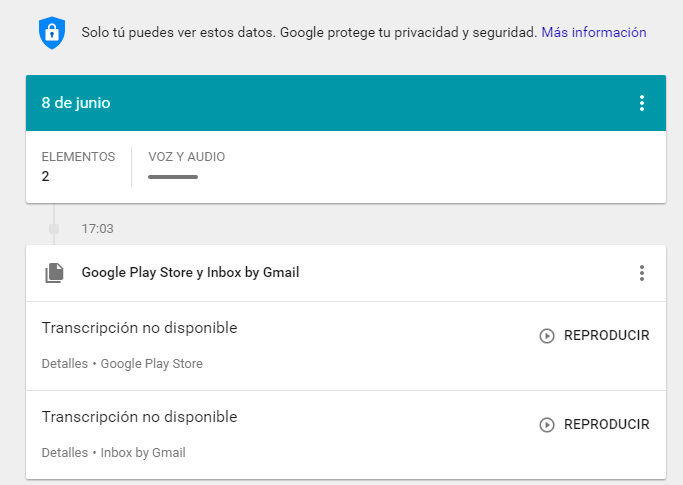This screenshot has height=485, width=683.
Task: Click the blue privacy shield lock icon
Action: point(52,33)
